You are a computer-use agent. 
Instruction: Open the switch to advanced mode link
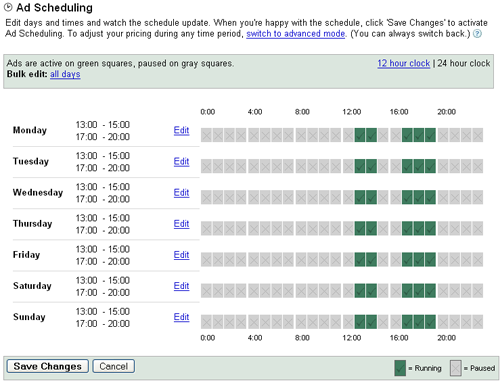coord(296,34)
